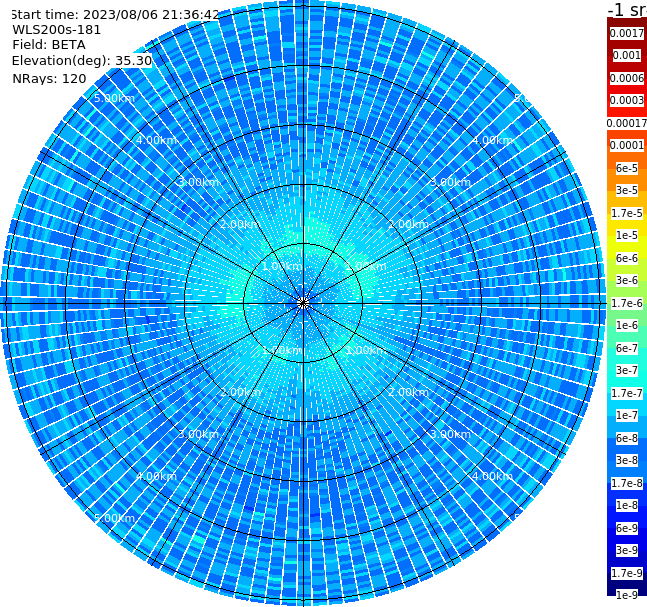Select the 1e-8 color bar label
647x607 pixels.
[627, 505]
